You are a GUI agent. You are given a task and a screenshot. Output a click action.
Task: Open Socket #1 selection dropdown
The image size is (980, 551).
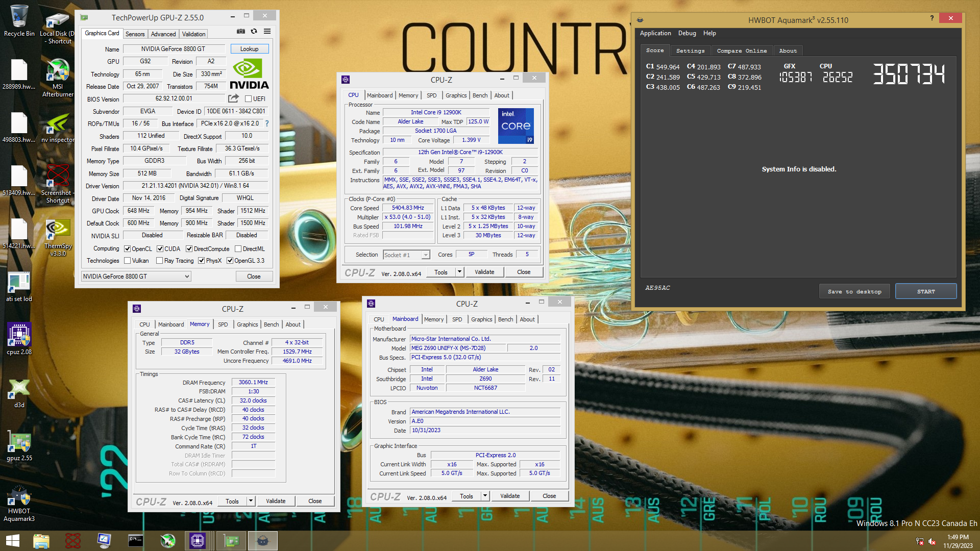click(x=406, y=255)
